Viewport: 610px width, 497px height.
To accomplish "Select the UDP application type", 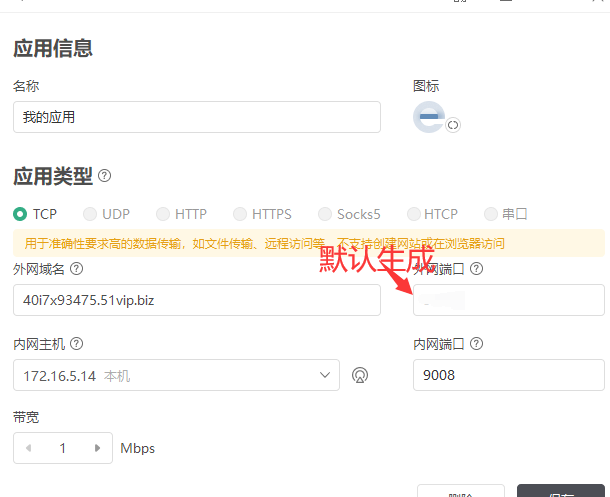I will pos(106,214).
